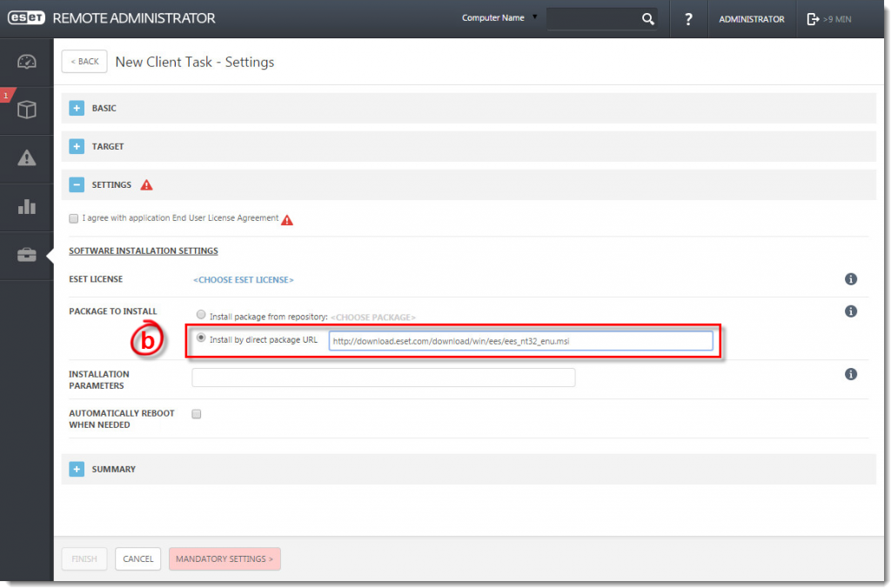This screenshot has height=588, width=891.
Task: Select Install by direct package URL radio
Action: [201, 338]
